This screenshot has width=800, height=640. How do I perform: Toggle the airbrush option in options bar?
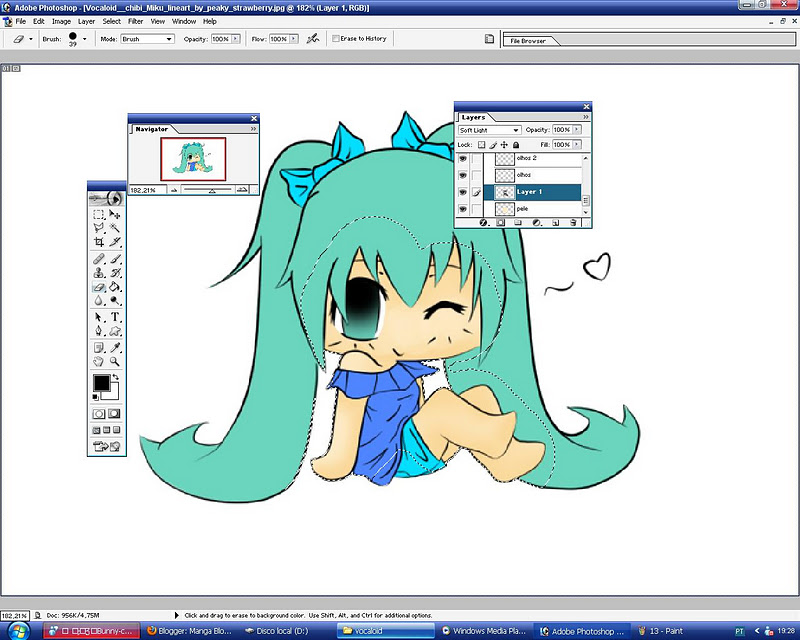click(x=313, y=38)
